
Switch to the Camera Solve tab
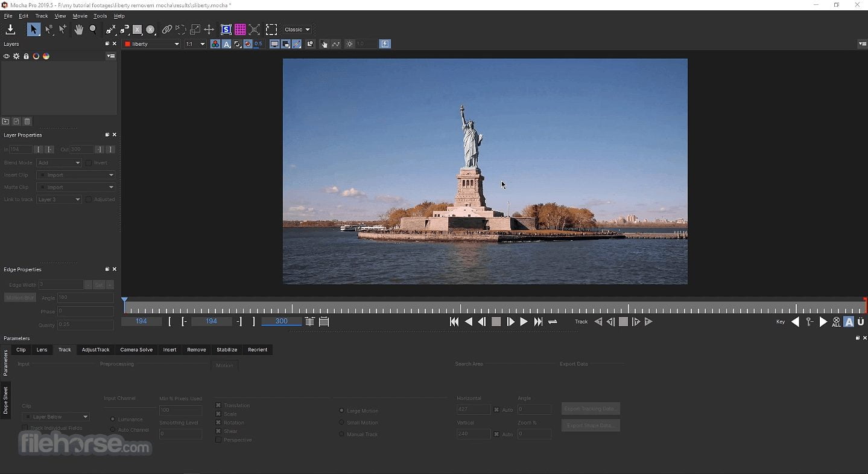pyautogui.click(x=136, y=350)
